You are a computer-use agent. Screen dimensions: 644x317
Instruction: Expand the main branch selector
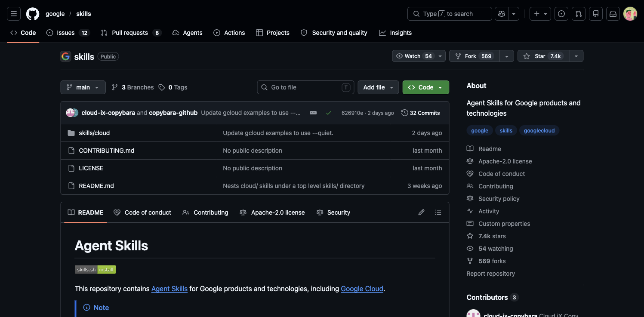(83, 87)
